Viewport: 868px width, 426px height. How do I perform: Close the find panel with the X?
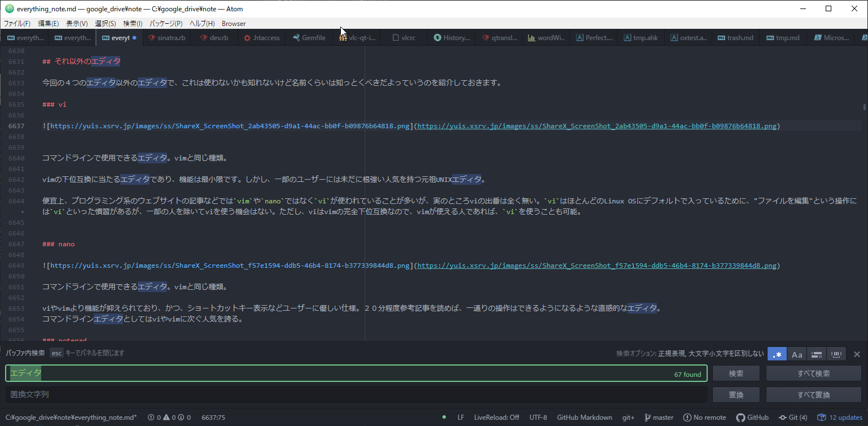pyautogui.click(x=857, y=354)
